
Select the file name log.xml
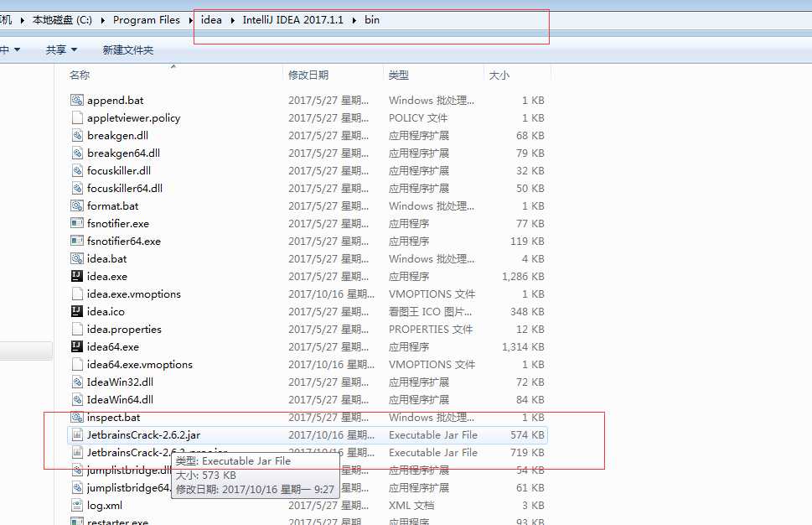[x=105, y=506]
